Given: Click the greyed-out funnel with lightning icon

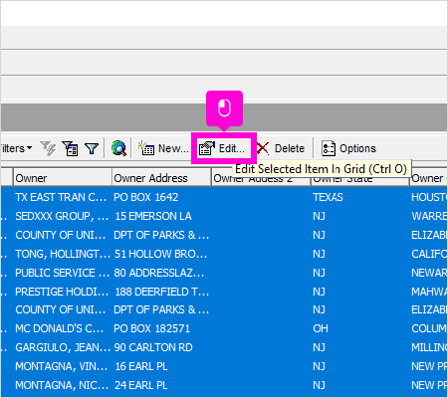Looking at the screenshot, I should 48,148.
